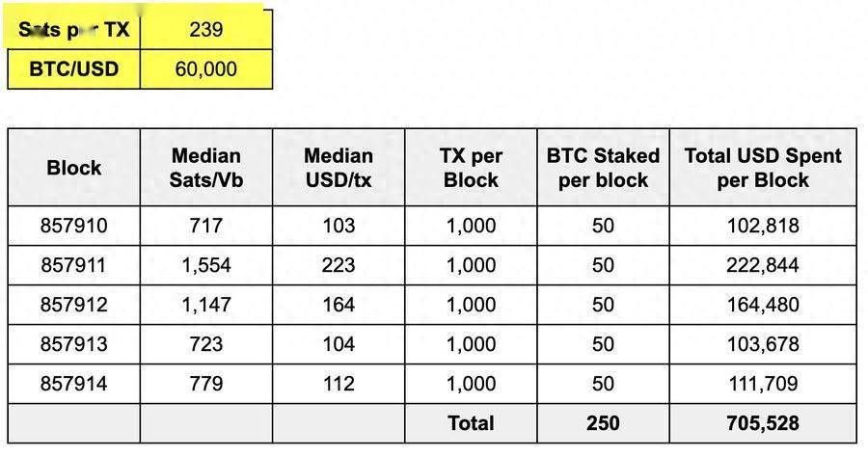Select the TX per Block header cell
The width and height of the screenshot is (868, 457).
471,168
